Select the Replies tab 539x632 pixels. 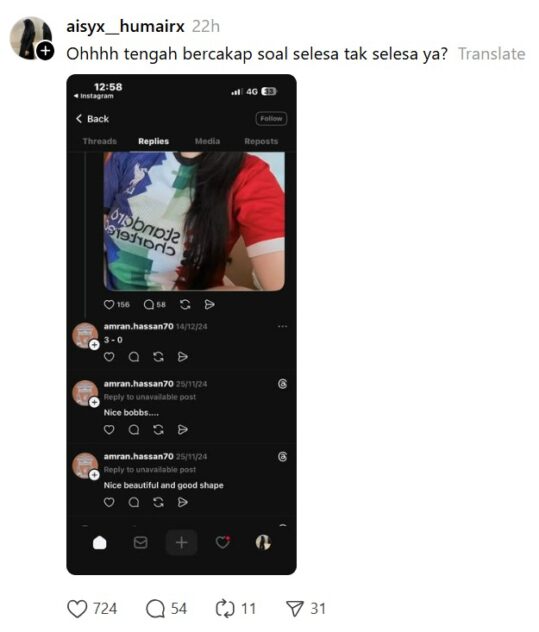pyautogui.click(x=154, y=141)
